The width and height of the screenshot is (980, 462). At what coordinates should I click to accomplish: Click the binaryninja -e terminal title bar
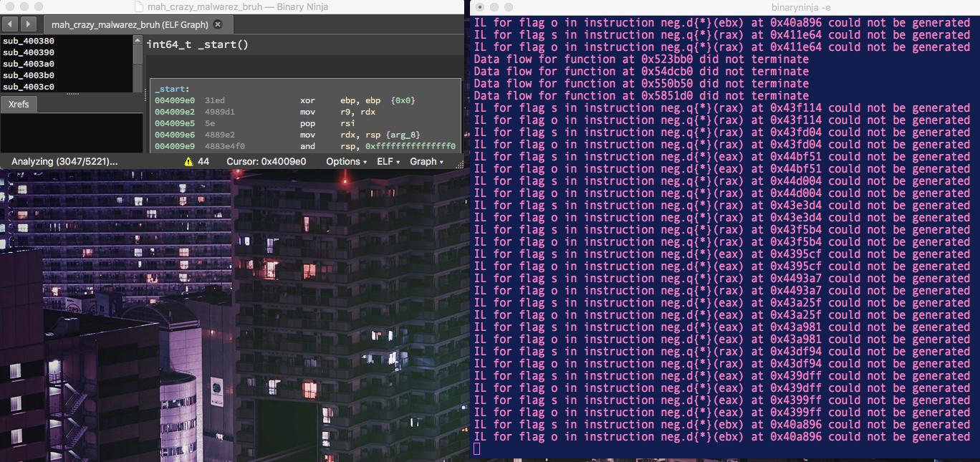pos(725,6)
